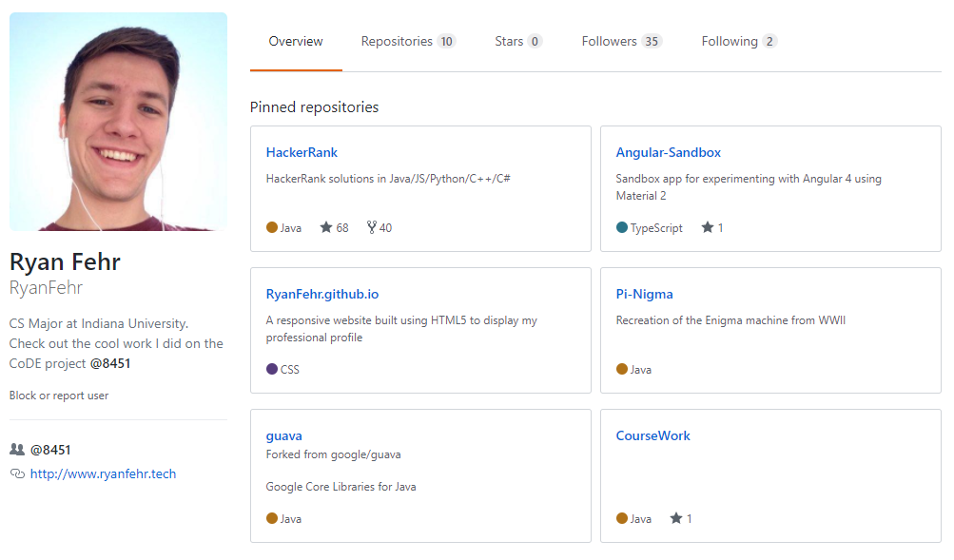Click the star icon on Angular-Sandbox card
The image size is (954, 560).
tap(706, 226)
